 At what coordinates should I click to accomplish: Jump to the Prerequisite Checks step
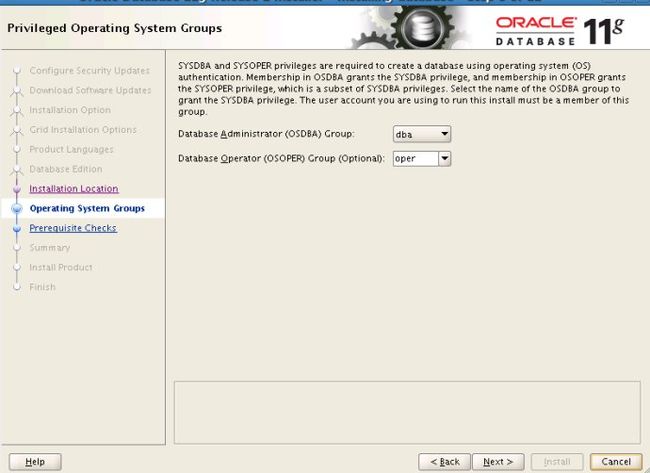pyautogui.click(x=73, y=228)
